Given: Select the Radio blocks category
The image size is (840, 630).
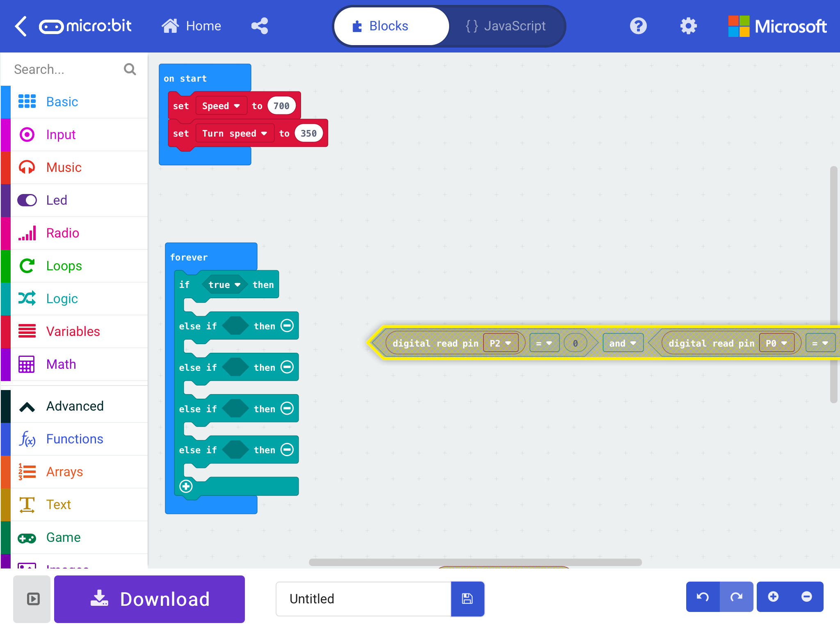Looking at the screenshot, I should click(x=62, y=233).
